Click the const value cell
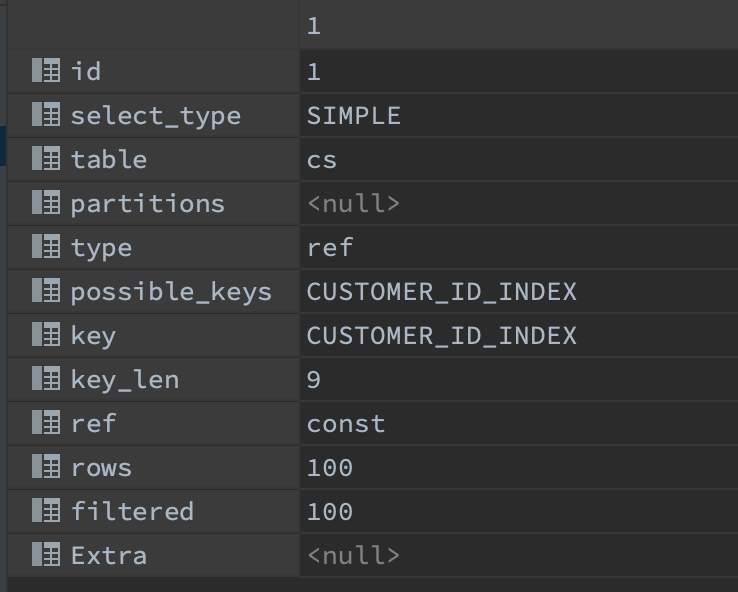Viewport: 738px width, 592px height. [x=346, y=424]
